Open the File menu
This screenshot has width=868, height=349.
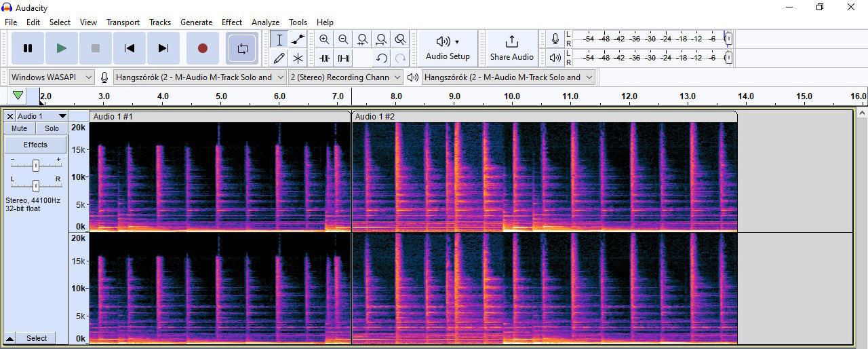[x=11, y=22]
